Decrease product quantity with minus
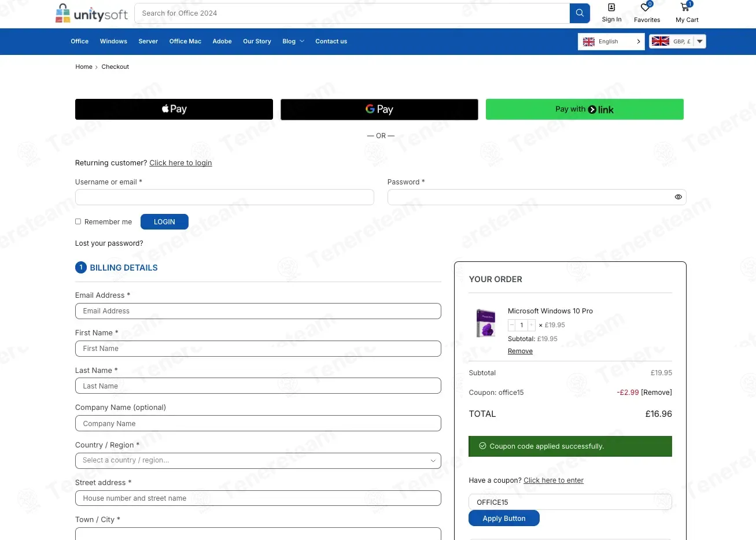 [511, 325]
